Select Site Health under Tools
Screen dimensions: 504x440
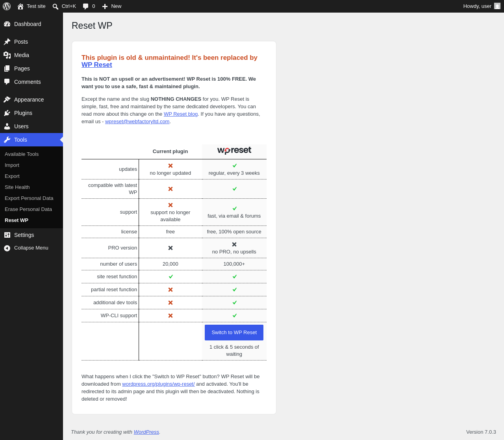tap(17, 187)
